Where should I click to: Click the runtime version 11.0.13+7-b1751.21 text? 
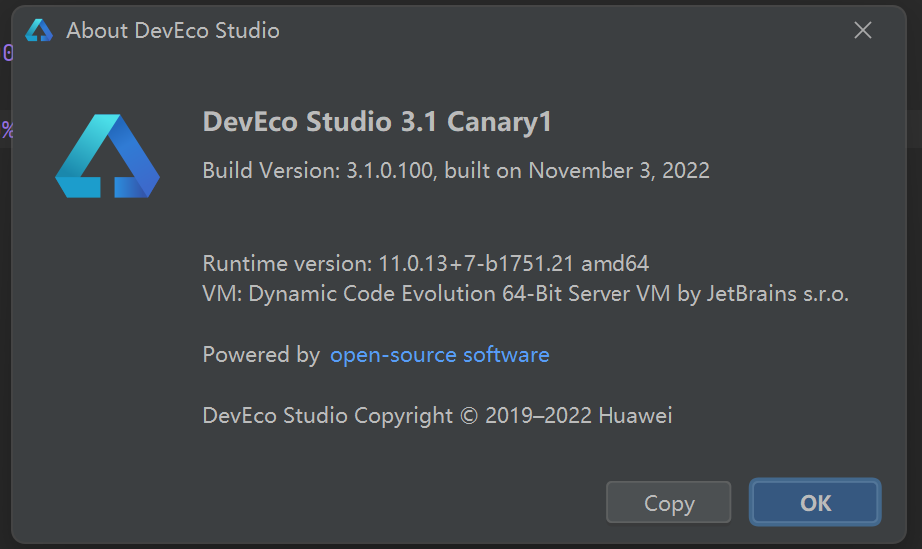(476, 263)
